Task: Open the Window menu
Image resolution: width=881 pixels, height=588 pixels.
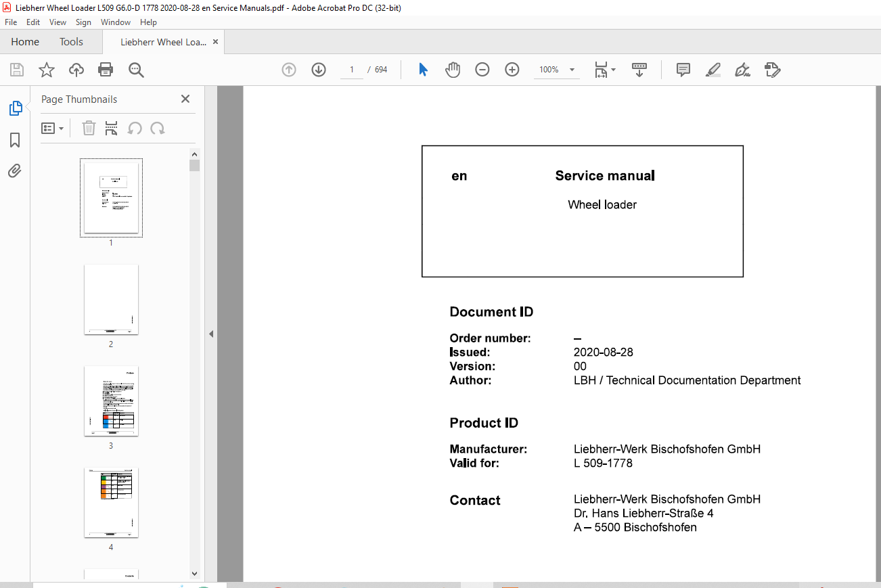Action: coord(116,22)
